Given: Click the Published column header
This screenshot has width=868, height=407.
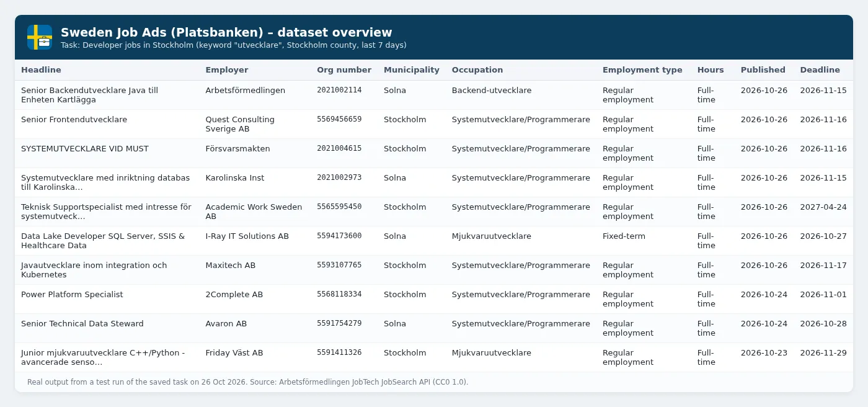Looking at the screenshot, I should (763, 70).
